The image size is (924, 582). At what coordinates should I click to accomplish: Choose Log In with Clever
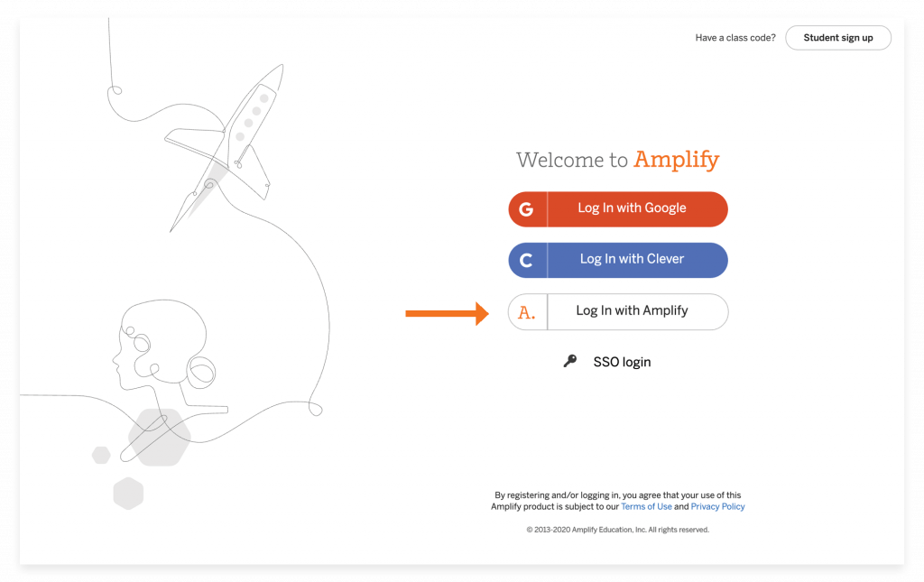click(x=618, y=261)
